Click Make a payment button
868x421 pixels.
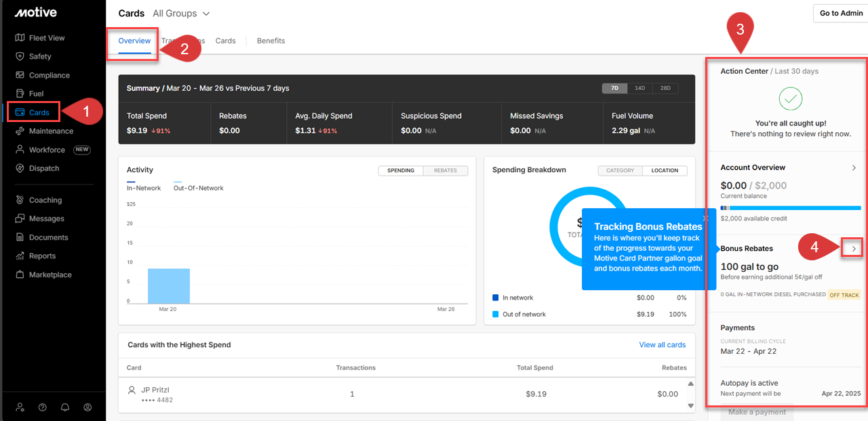coord(757,412)
